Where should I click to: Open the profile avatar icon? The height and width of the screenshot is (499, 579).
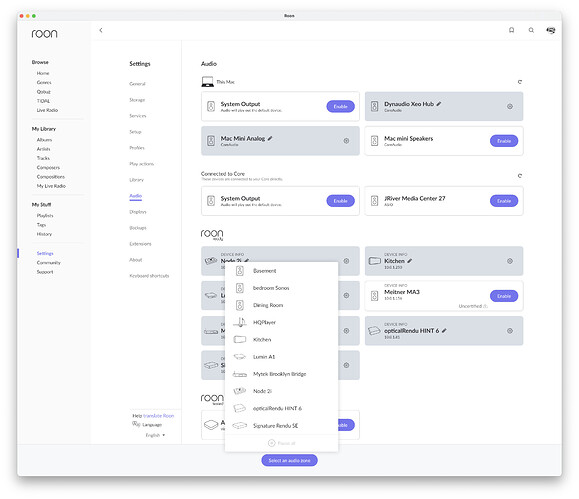(551, 30)
